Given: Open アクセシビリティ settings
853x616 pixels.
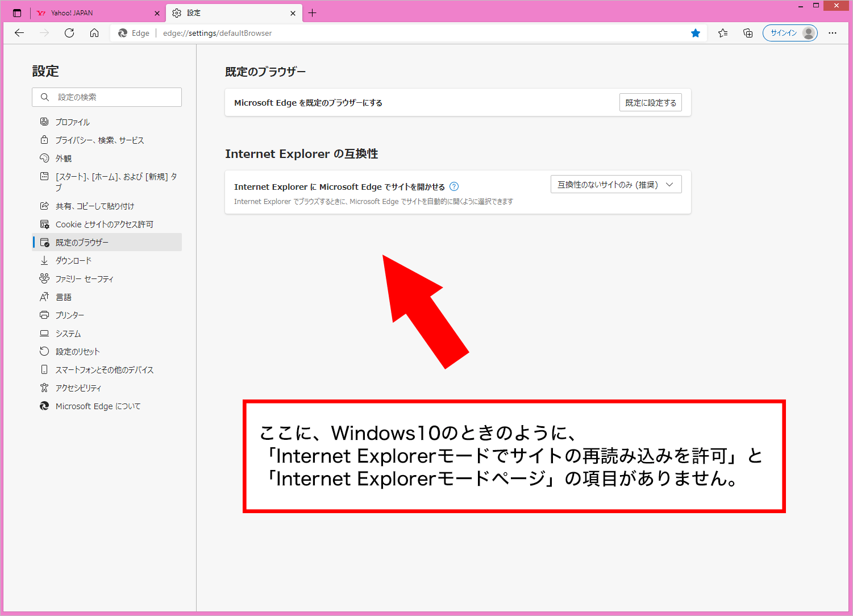Looking at the screenshot, I should (x=107, y=388).
